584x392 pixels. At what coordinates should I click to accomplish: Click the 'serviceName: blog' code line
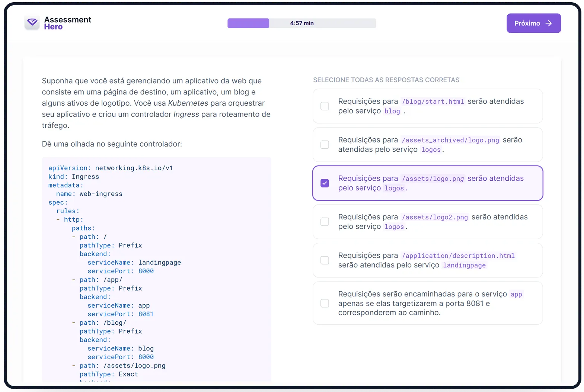click(x=121, y=348)
